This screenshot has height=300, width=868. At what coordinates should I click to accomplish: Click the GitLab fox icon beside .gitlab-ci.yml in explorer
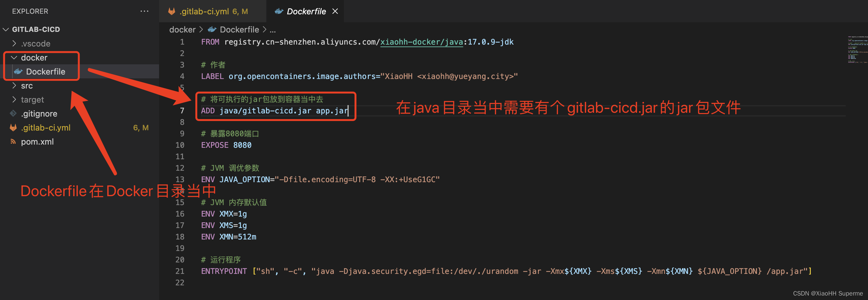click(x=13, y=127)
